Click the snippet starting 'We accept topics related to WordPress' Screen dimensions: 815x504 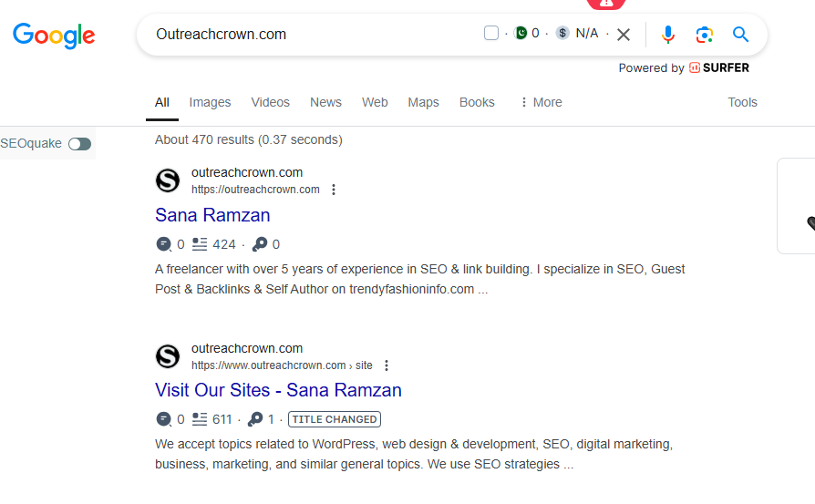414,454
